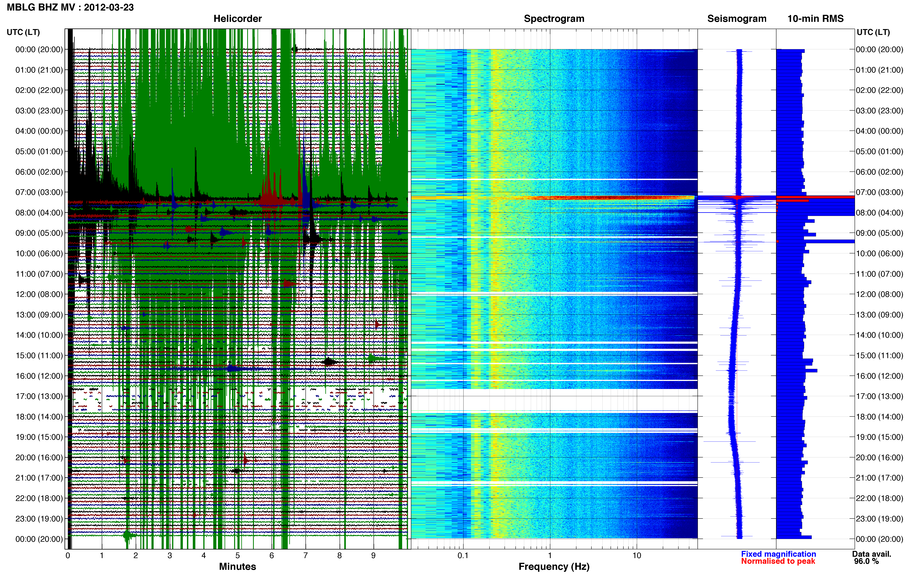Click the '96.0 %' data availability value

click(866, 561)
